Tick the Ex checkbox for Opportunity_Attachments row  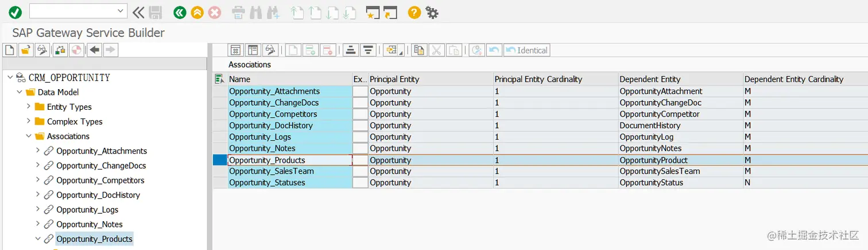(x=360, y=91)
